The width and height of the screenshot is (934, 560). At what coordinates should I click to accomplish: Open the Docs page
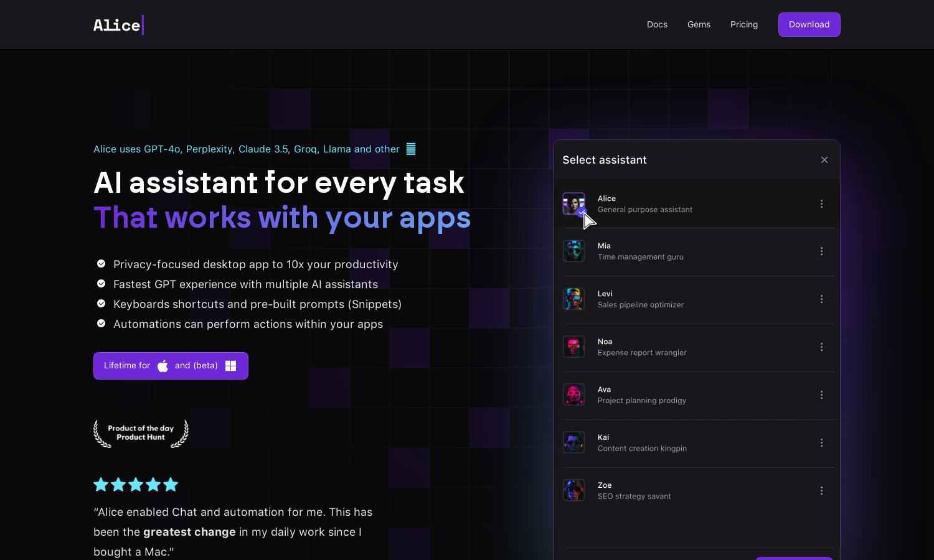[x=657, y=24]
